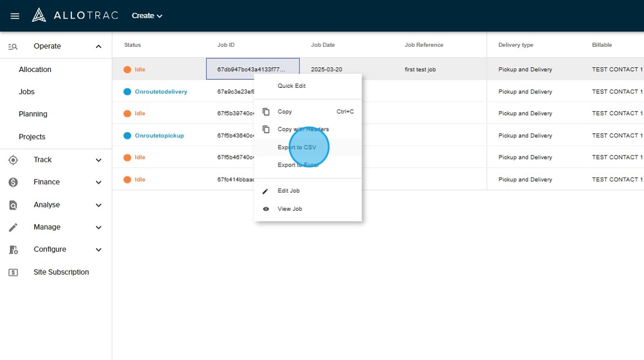Go to the Planning page

pyautogui.click(x=33, y=114)
